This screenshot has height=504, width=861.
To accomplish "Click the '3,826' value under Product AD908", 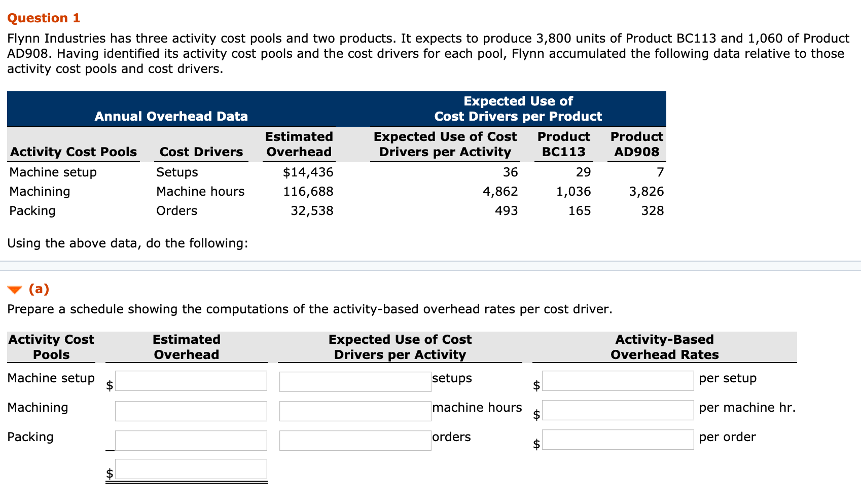I will [647, 192].
